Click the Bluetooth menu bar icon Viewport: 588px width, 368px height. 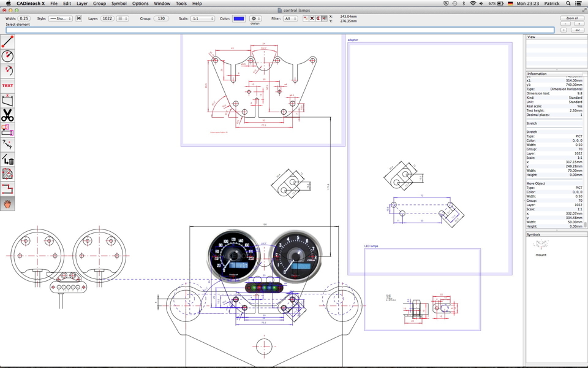point(464,4)
